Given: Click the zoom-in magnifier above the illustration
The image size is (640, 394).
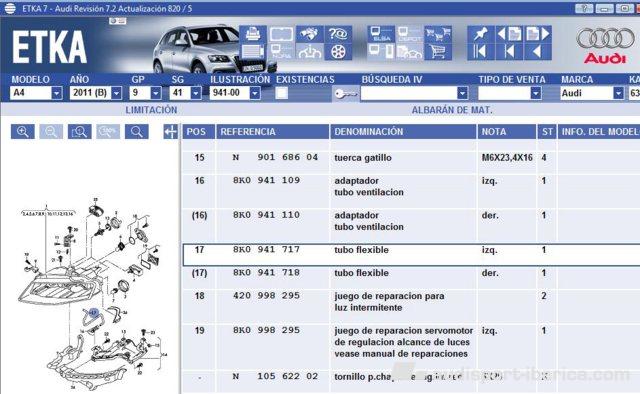Looking at the screenshot, I should tap(22, 131).
